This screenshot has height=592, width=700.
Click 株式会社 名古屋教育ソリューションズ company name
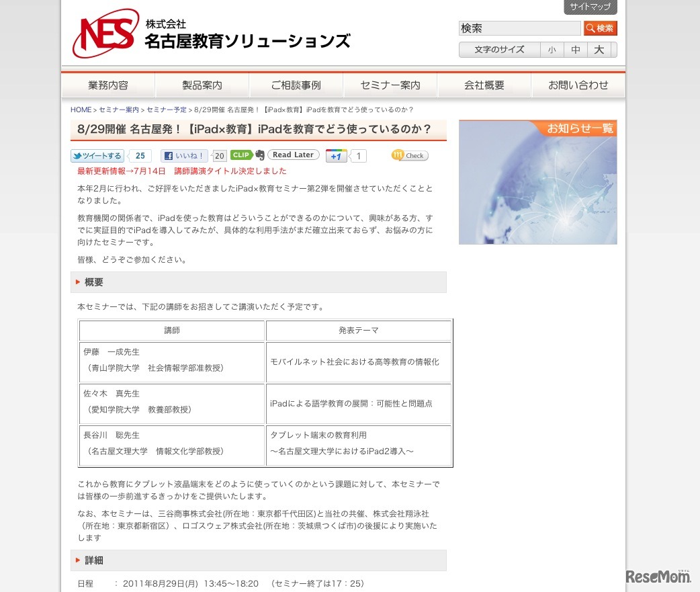[248, 35]
